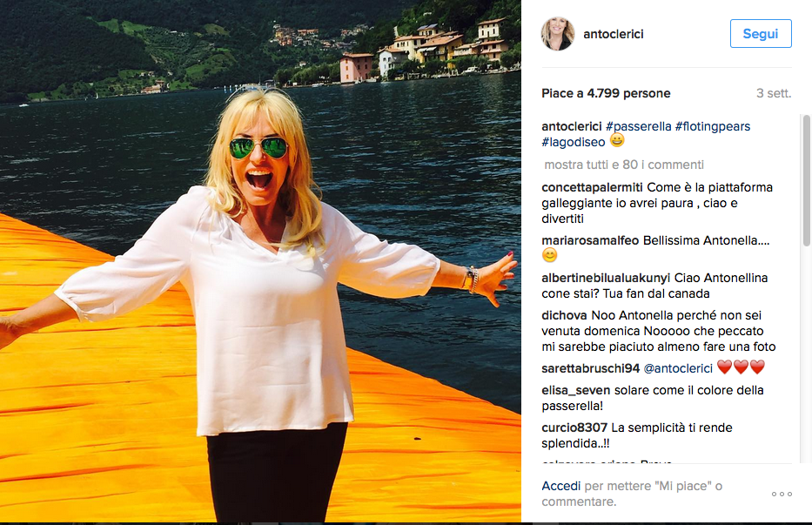The height and width of the screenshot is (525, 812).
Task: Click the red heart emojis in sarettabruschi94's comment
Action: [x=742, y=367]
